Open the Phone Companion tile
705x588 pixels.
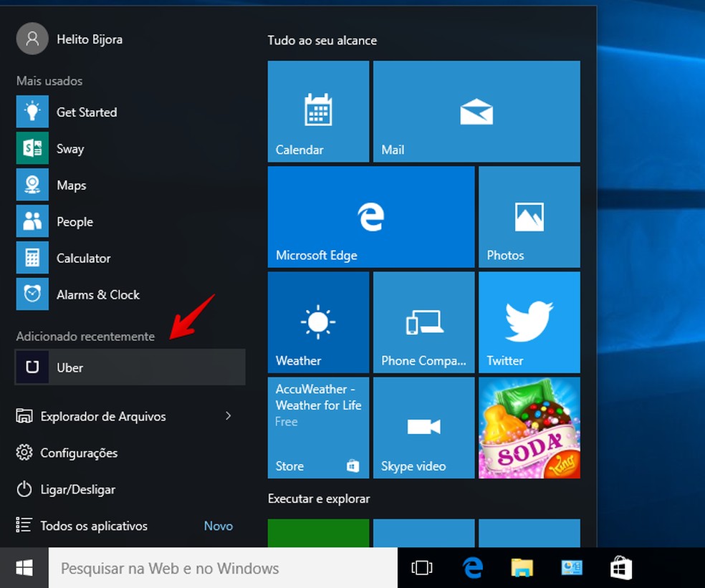pos(423,322)
